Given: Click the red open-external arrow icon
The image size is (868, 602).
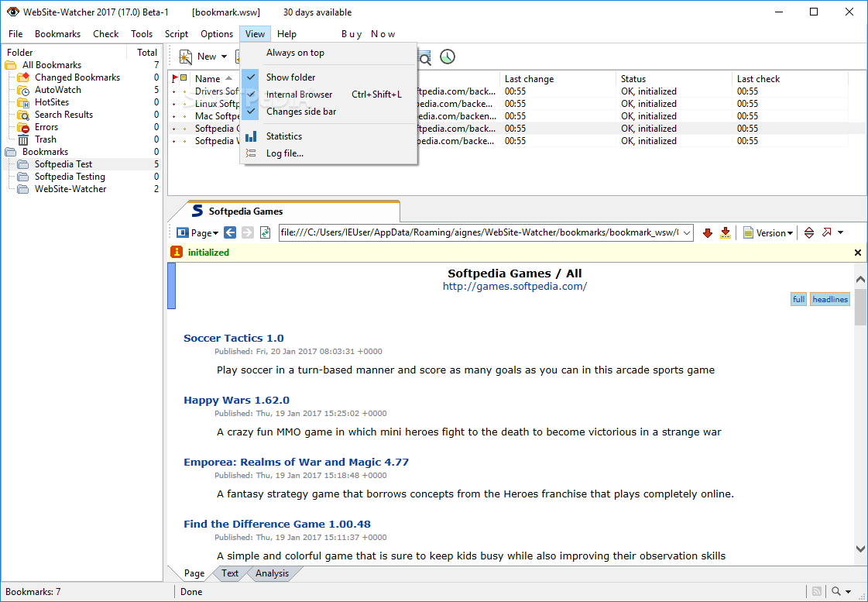Looking at the screenshot, I should coord(826,232).
